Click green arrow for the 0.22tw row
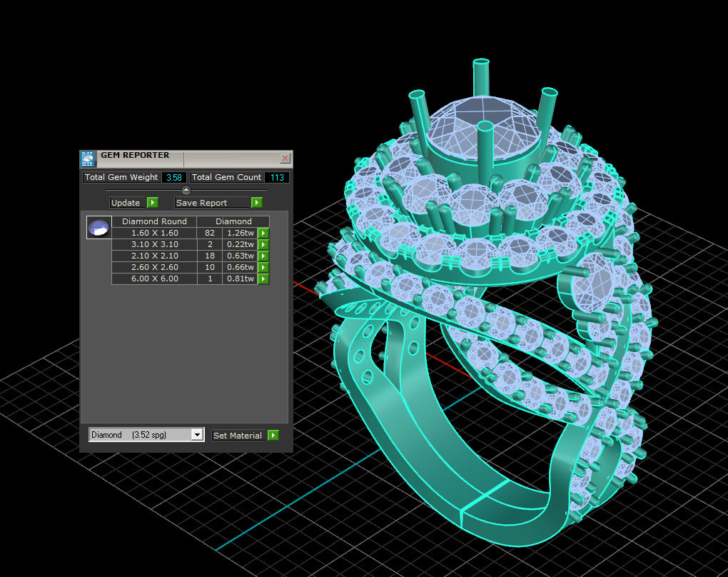This screenshot has height=577, width=728. (263, 244)
